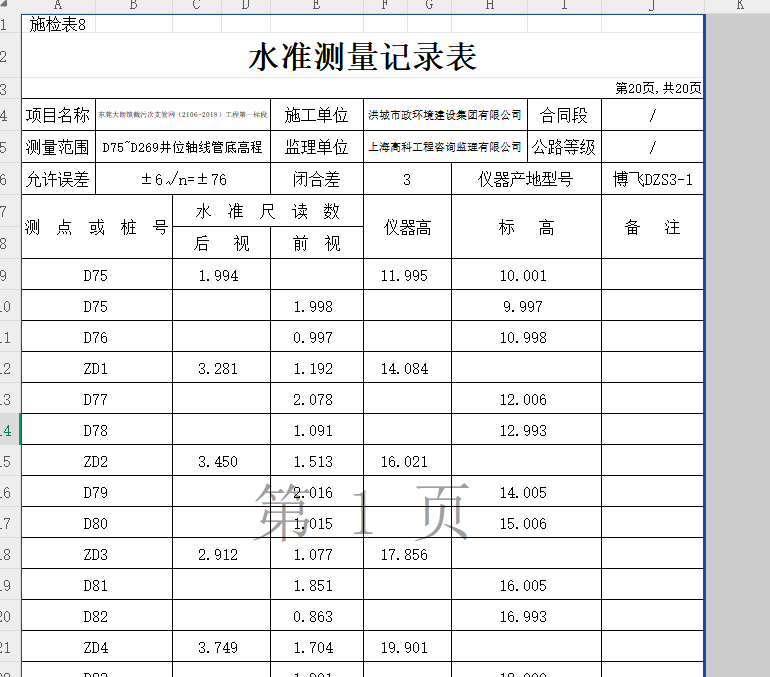770x677 pixels.
Task: Click the title cell 水准测量记录表
Action: 362,58
